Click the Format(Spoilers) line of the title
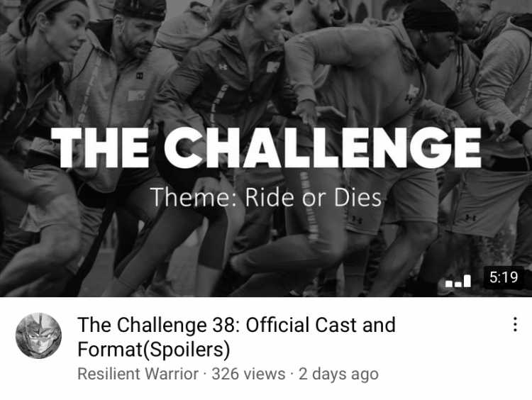 coord(154,349)
